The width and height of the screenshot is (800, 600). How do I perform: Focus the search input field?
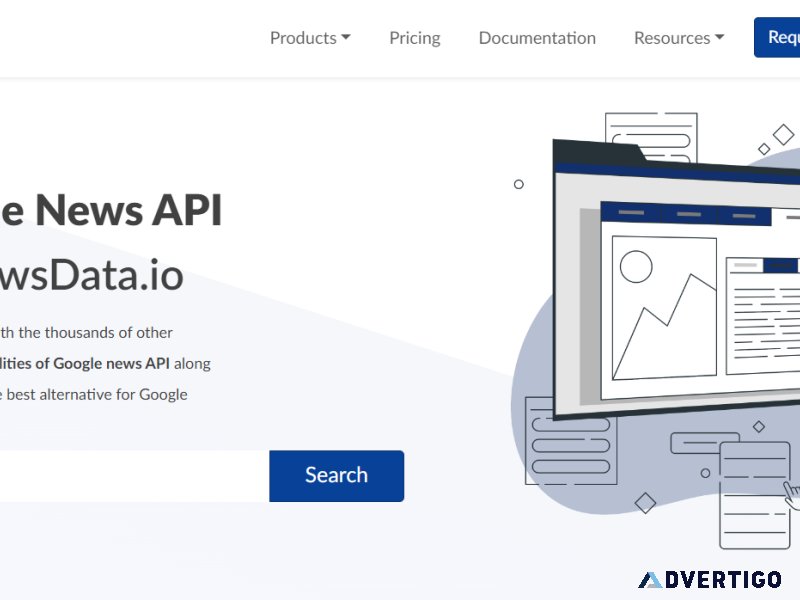coord(134,476)
